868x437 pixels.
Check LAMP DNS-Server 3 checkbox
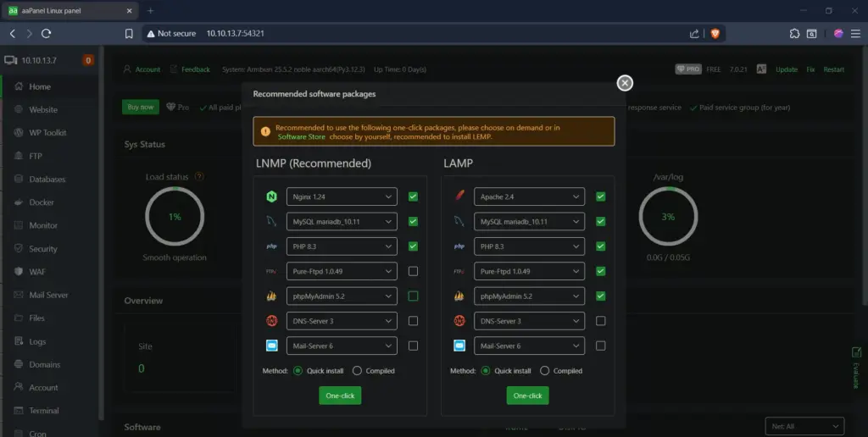tap(601, 321)
